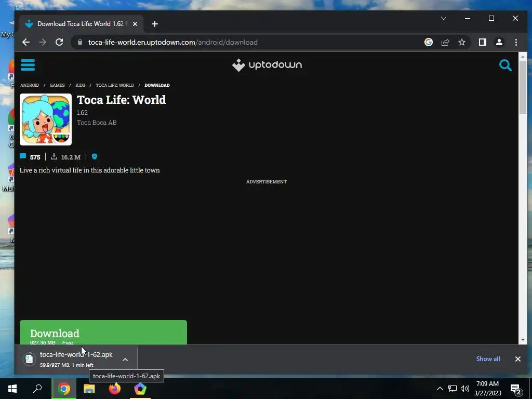
Task: Click the page scrollbar thumb
Action: coord(523,87)
